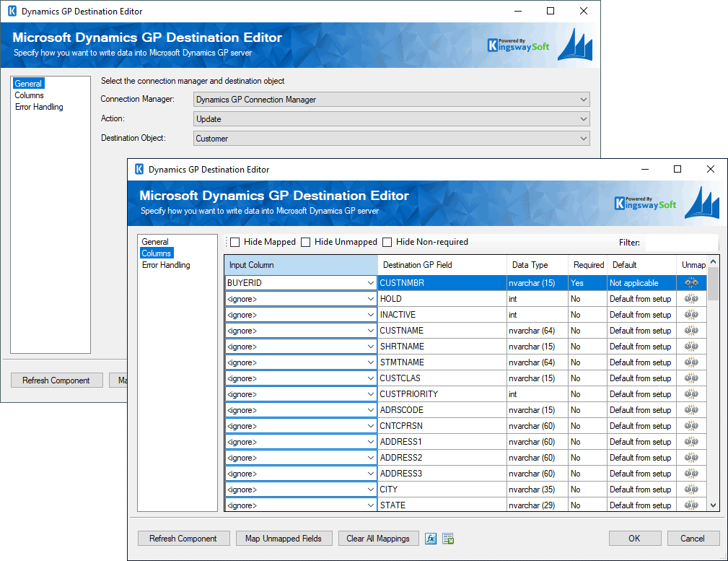Click the Filter text field
Screen dimensions: 728x561
[x=682, y=243]
